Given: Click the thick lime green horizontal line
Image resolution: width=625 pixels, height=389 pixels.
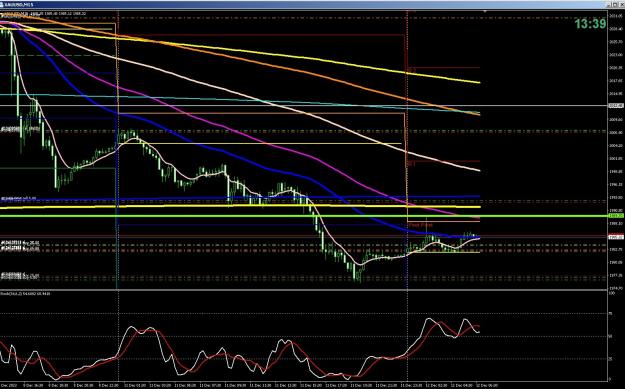Looking at the screenshot, I should point(304,216).
